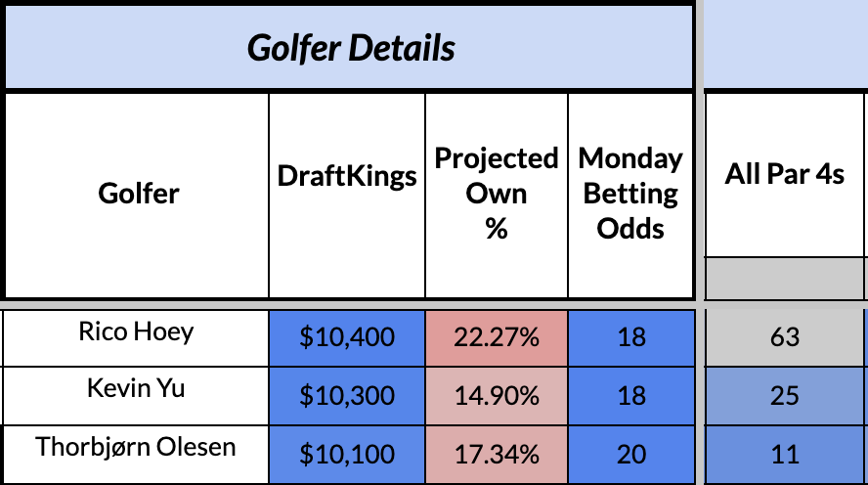
Task: Select Kevin Yu's betting odds cell
Action: 631,396
